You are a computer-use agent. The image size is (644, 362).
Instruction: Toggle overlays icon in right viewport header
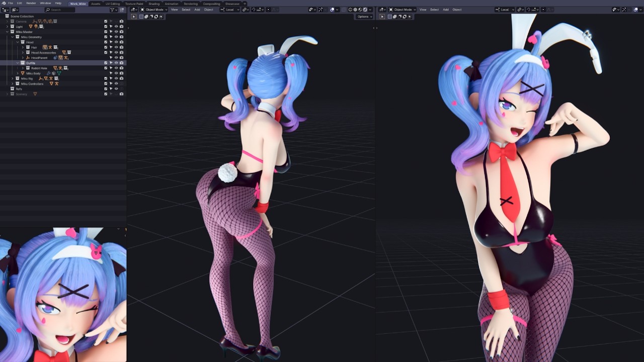tap(635, 10)
